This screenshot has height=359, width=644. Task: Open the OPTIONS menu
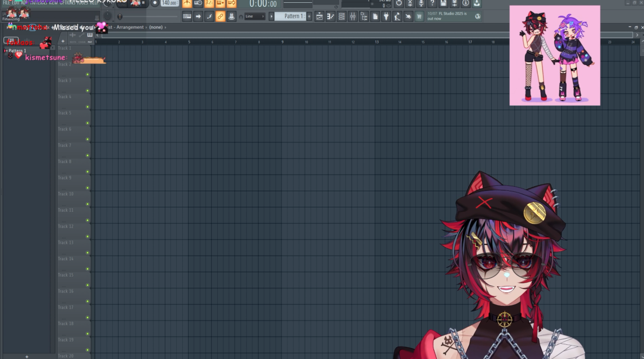(x=67, y=2)
